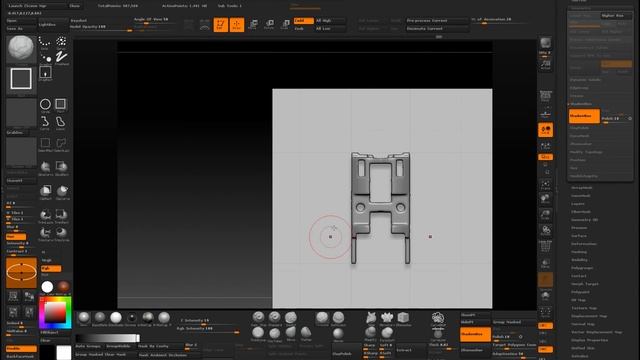The width and height of the screenshot is (640, 360).
Task: Choose the SelectRect brush icon
Action: click(45, 144)
